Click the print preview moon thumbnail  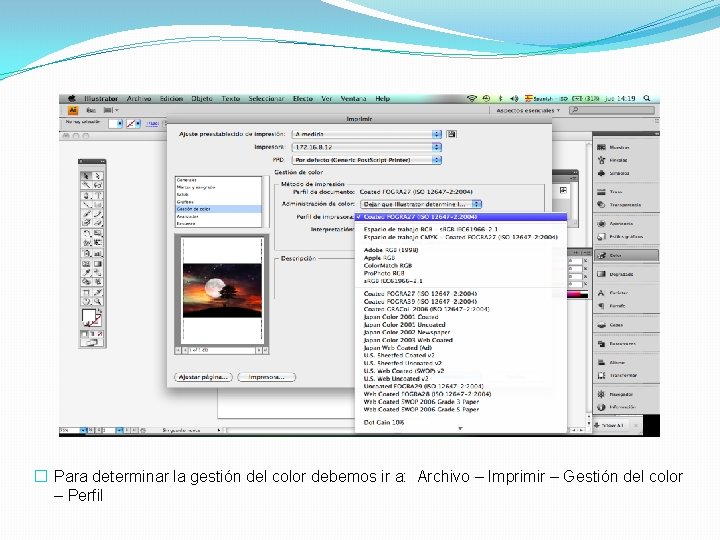pyautogui.click(x=222, y=290)
